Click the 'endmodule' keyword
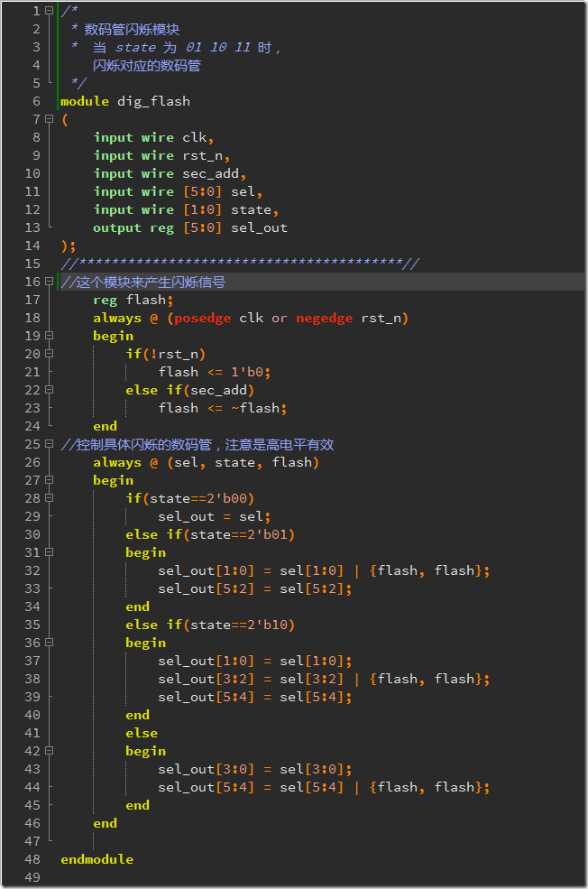Image resolution: width=588 pixels, height=889 pixels. tap(96, 859)
